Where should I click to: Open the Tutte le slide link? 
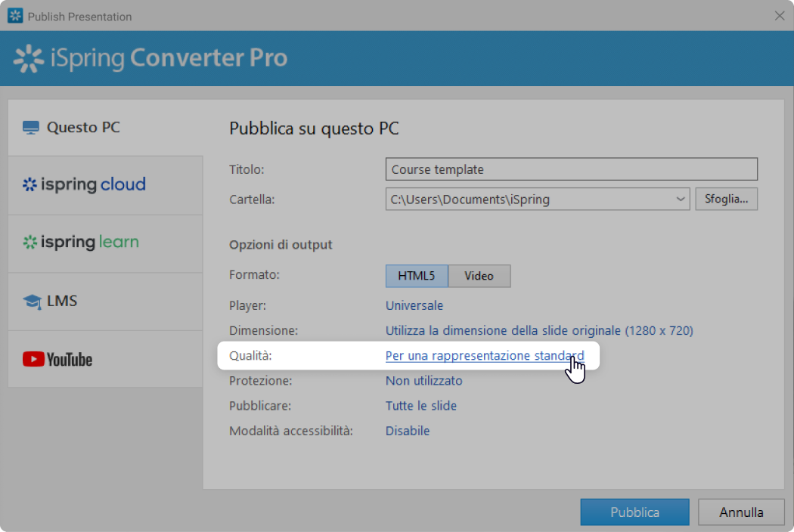click(x=420, y=406)
